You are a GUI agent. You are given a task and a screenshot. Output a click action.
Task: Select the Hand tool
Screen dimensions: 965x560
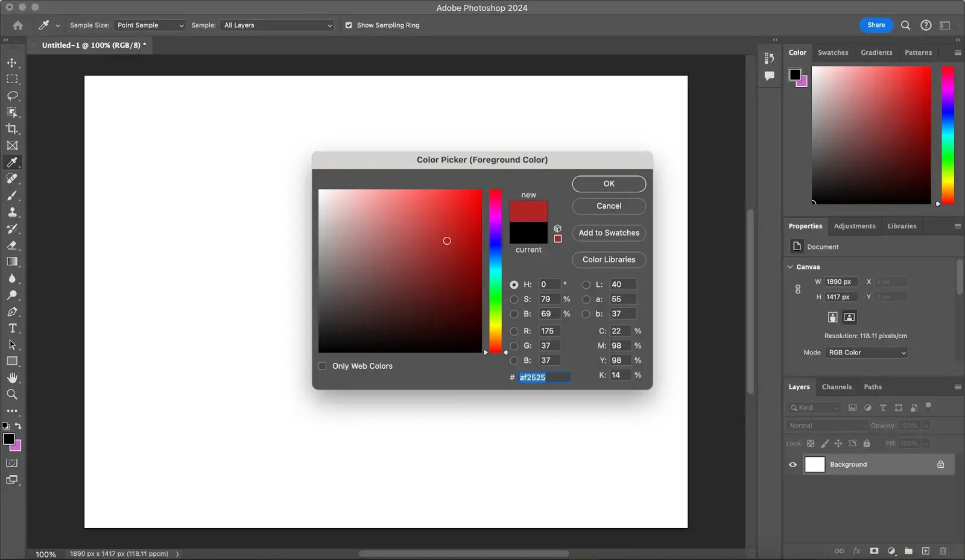[x=12, y=378]
